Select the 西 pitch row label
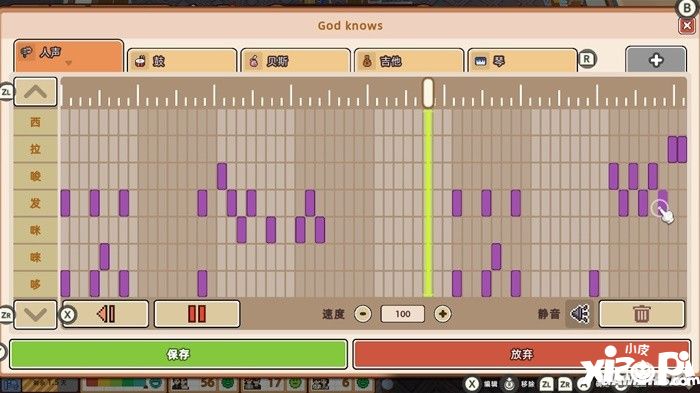 pyautogui.click(x=35, y=122)
